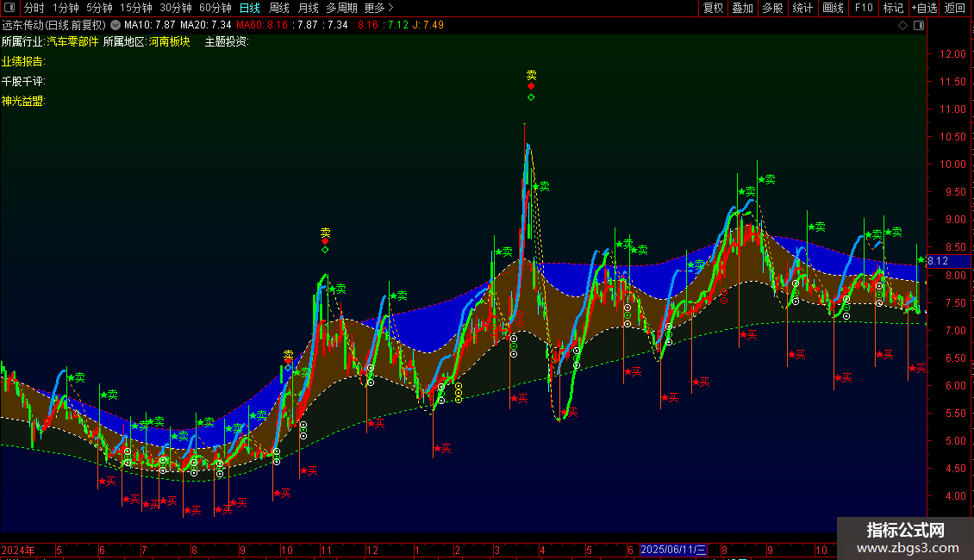This screenshot has height=560, width=974.
Task: Toggle the left sidebar panel icon
Action: pos(9,8)
